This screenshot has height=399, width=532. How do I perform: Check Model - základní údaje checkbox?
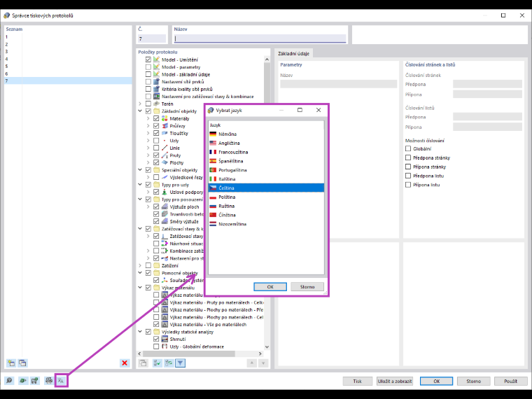tap(148, 74)
